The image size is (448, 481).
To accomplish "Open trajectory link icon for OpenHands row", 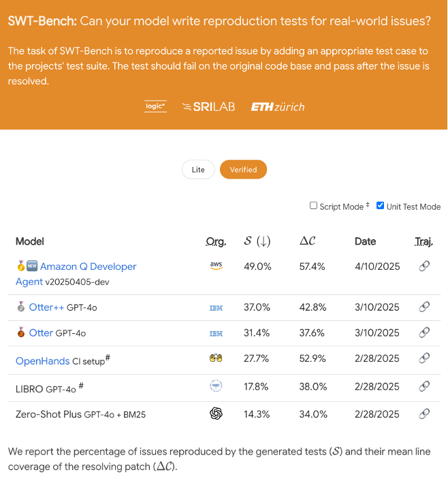I will [423, 358].
